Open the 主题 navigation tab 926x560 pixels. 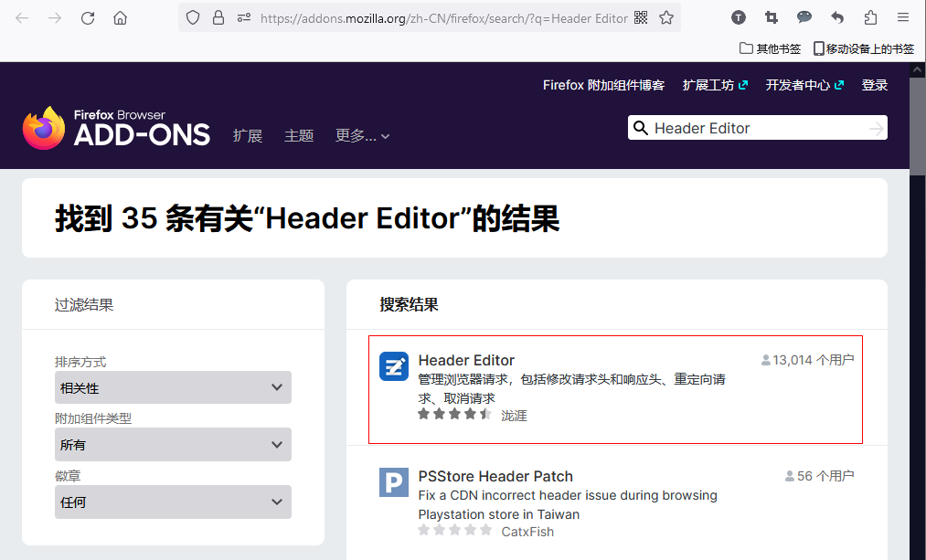(x=299, y=136)
